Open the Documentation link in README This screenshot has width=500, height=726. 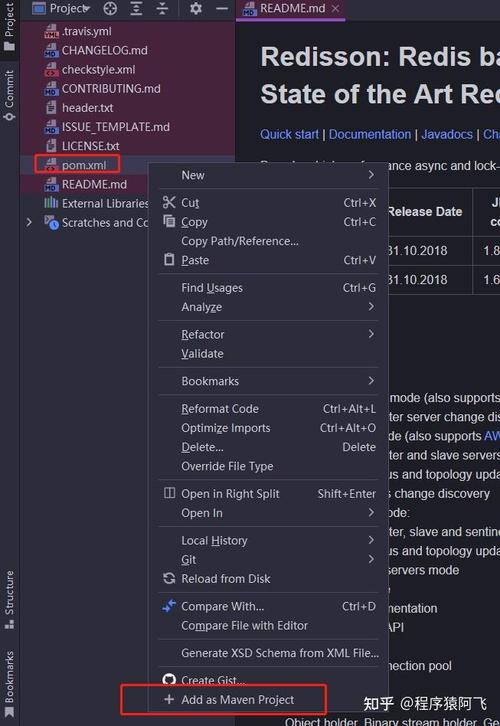pos(370,134)
